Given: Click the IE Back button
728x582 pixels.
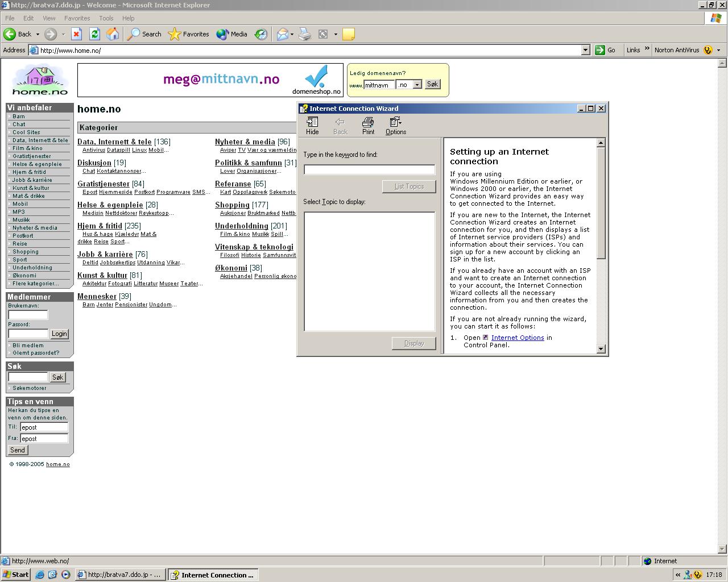Looking at the screenshot, I should 18,34.
